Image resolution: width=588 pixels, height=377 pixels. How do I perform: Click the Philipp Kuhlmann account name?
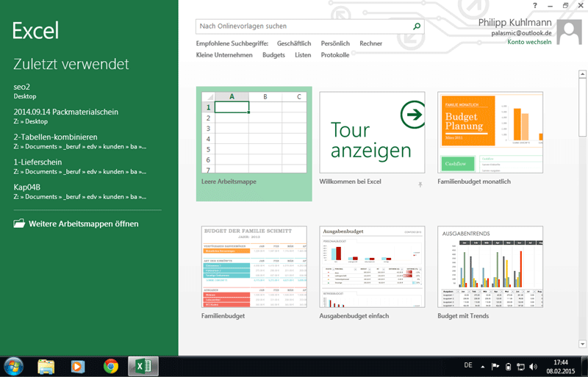point(515,23)
